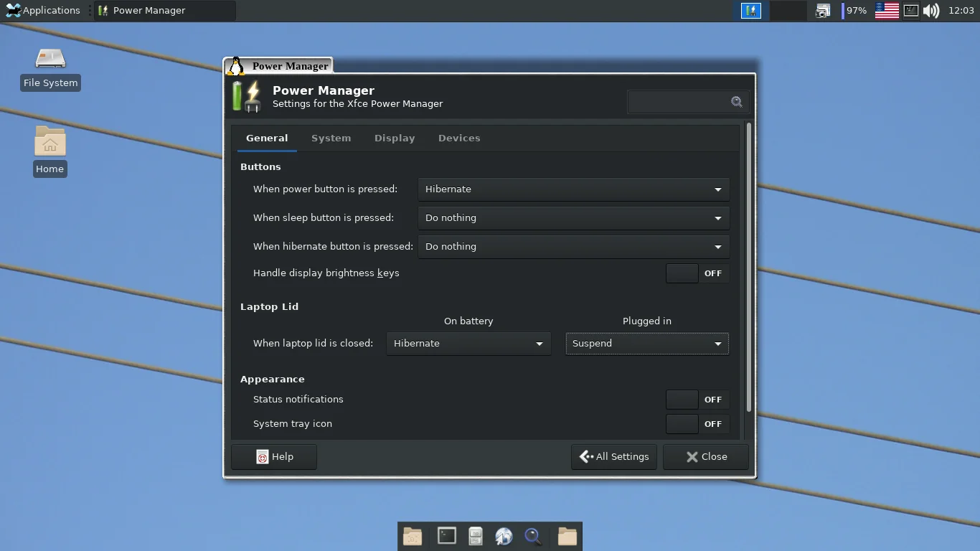Click the settings search input field
Screen dimensions: 980x551
click(679, 102)
